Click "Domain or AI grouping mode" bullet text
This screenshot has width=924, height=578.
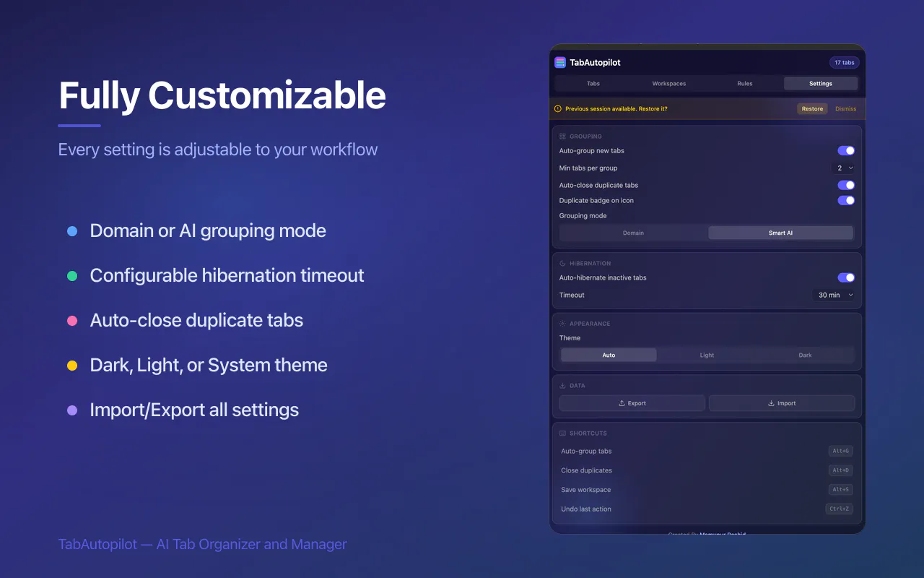(208, 231)
